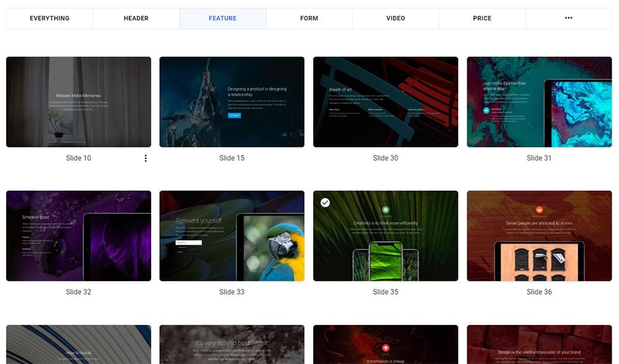Click the orange circle icon in Slide 36
The width and height of the screenshot is (619, 364).
tap(539, 210)
